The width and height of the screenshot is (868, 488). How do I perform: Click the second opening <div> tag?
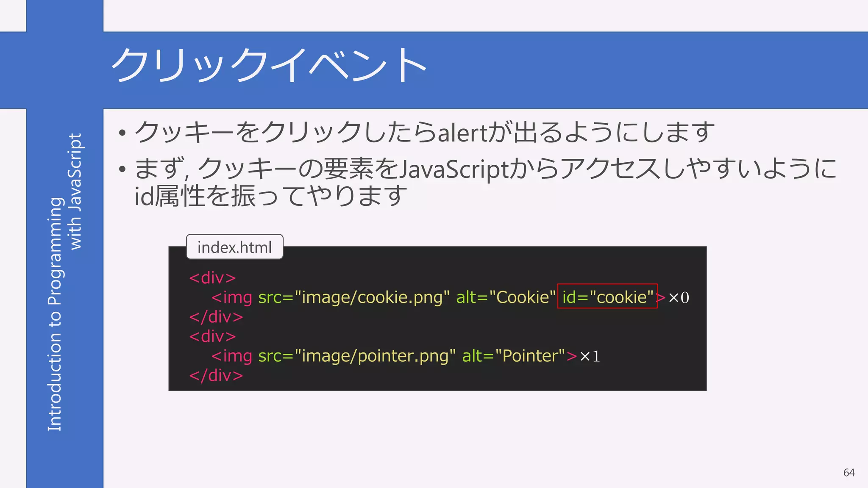[x=212, y=336]
